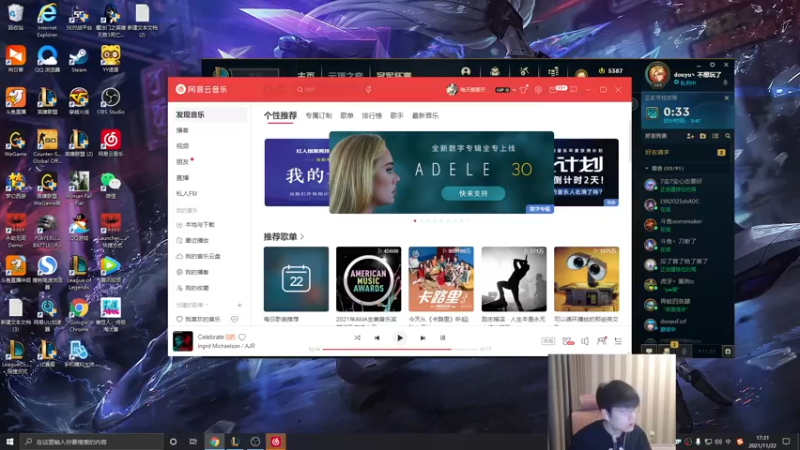This screenshot has height=450, width=800.
Task: Open Steam desktop icon
Action: [x=79, y=59]
